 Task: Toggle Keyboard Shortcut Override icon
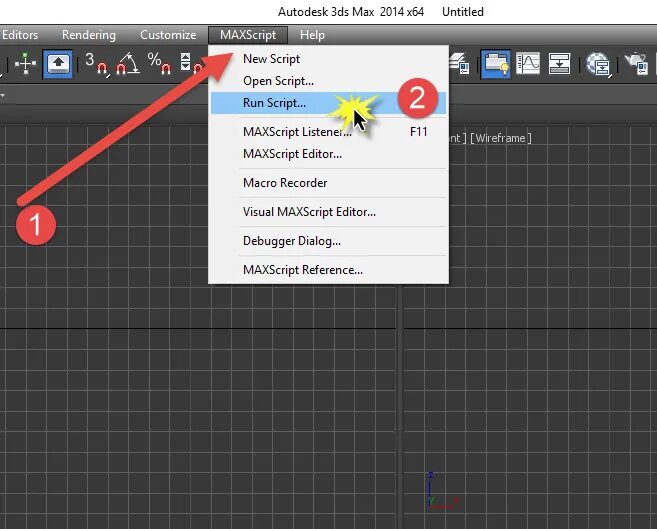[58, 64]
